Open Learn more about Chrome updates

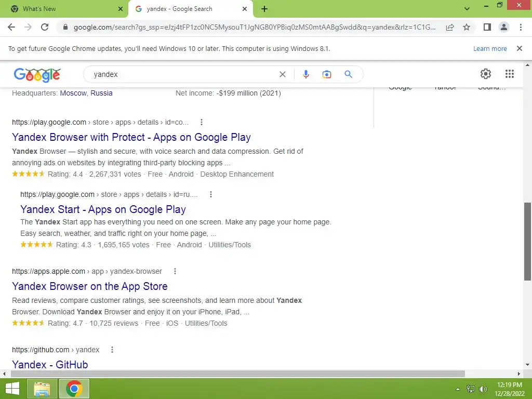[x=490, y=48]
